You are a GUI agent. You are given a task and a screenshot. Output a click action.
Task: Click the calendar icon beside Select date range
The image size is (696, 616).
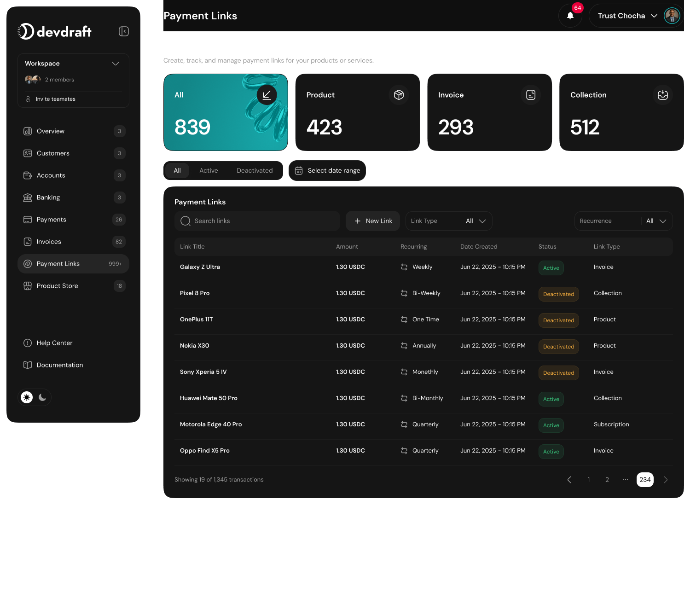point(299,170)
